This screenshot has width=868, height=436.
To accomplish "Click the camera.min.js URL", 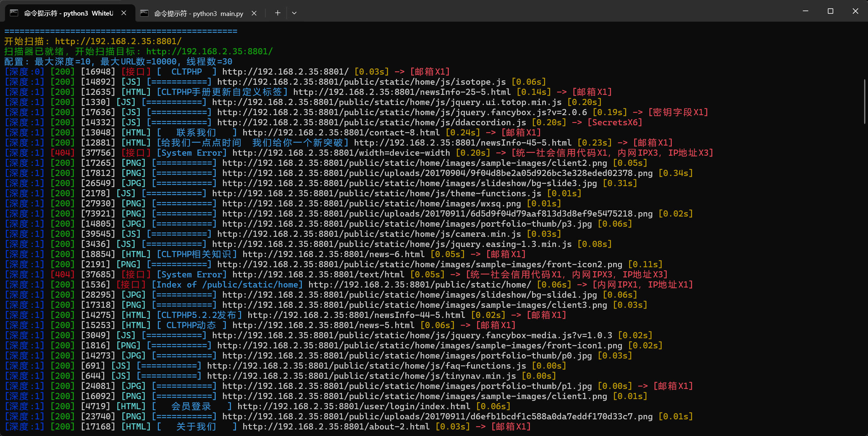I will [369, 234].
